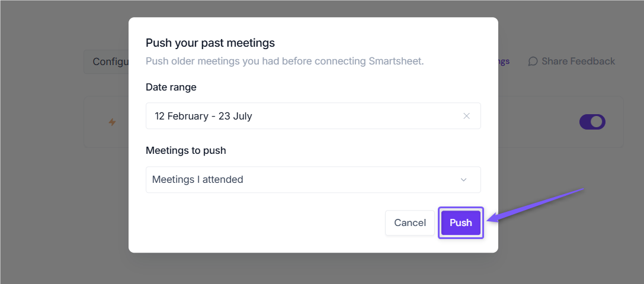Click the purple arrow annotation pointing at Push
Image resolution: width=644 pixels, height=284 pixels.
click(x=535, y=205)
